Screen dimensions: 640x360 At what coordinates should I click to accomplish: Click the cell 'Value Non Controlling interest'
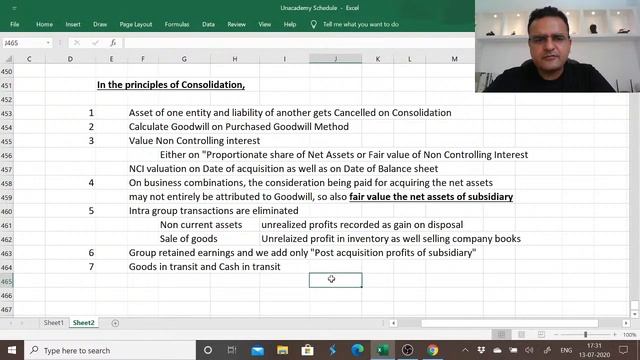click(x=194, y=141)
